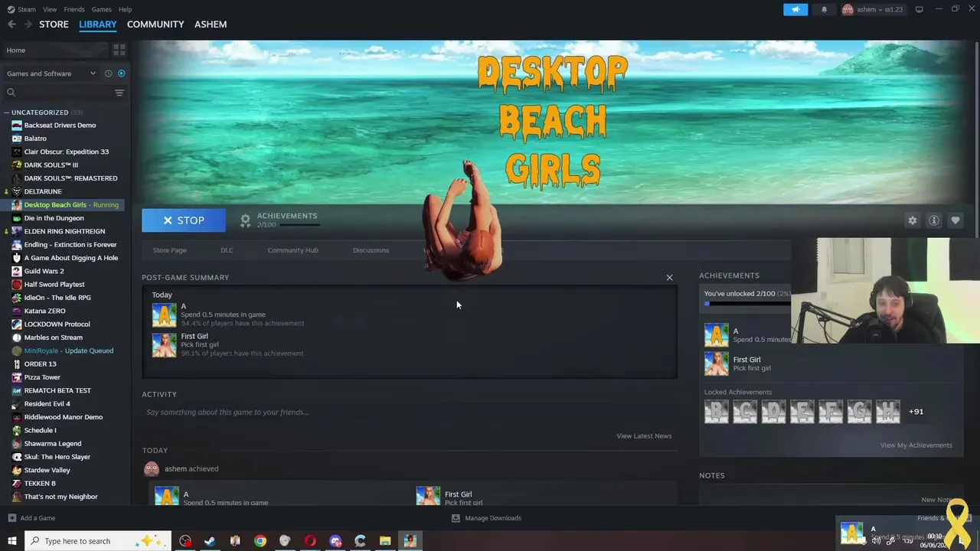The image size is (980, 551).
Task: Open the DLC link
Action: (227, 250)
